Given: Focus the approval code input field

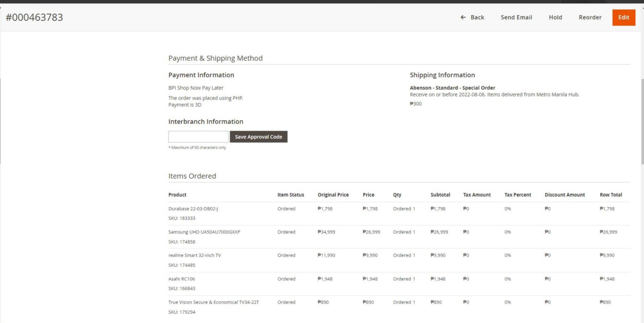Looking at the screenshot, I should 198,137.
